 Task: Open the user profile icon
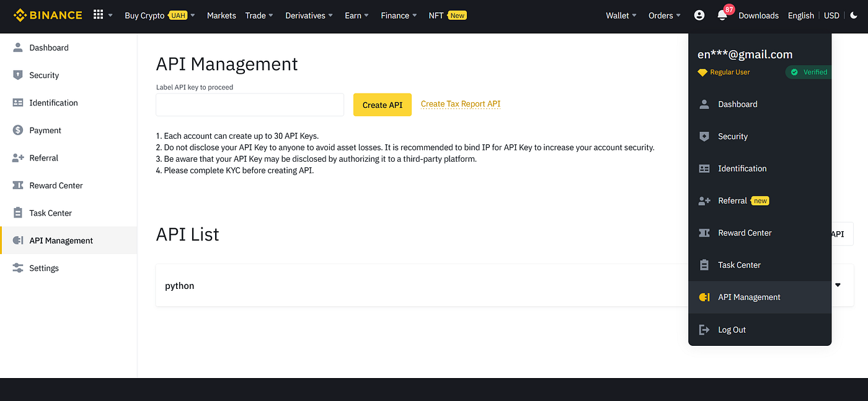(699, 15)
